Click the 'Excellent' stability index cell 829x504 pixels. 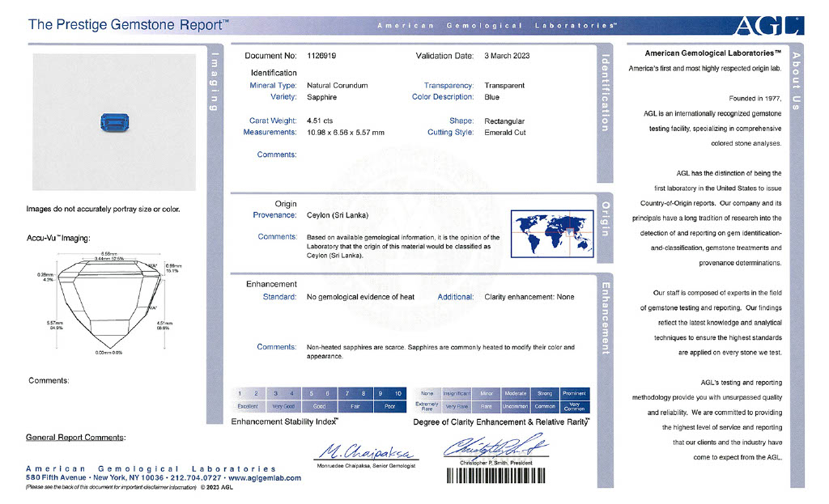(x=247, y=406)
